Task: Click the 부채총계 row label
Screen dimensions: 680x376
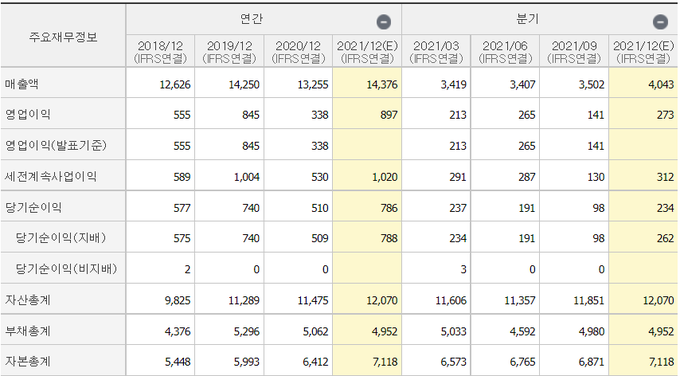Action: [x=28, y=331]
